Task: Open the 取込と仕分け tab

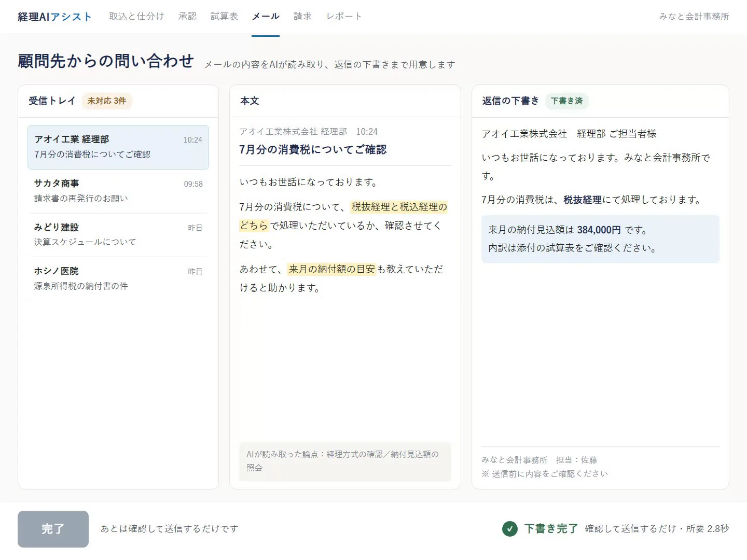Action: click(136, 17)
